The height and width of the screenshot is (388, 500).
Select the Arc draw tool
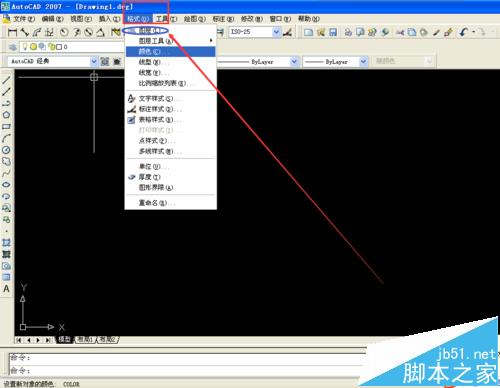pyautogui.click(x=6, y=138)
